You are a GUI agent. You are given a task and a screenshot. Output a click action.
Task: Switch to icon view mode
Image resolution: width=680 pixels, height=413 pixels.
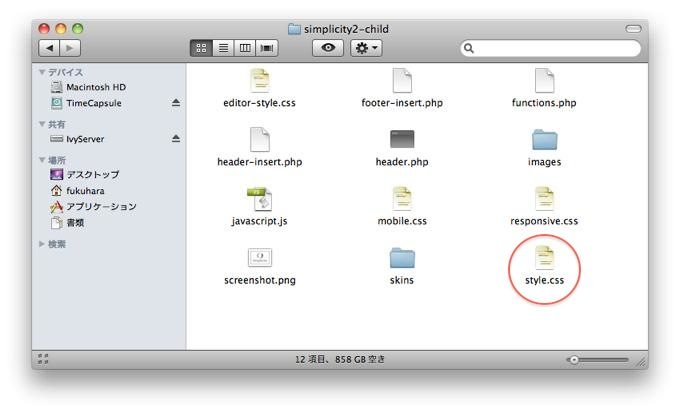coord(201,47)
